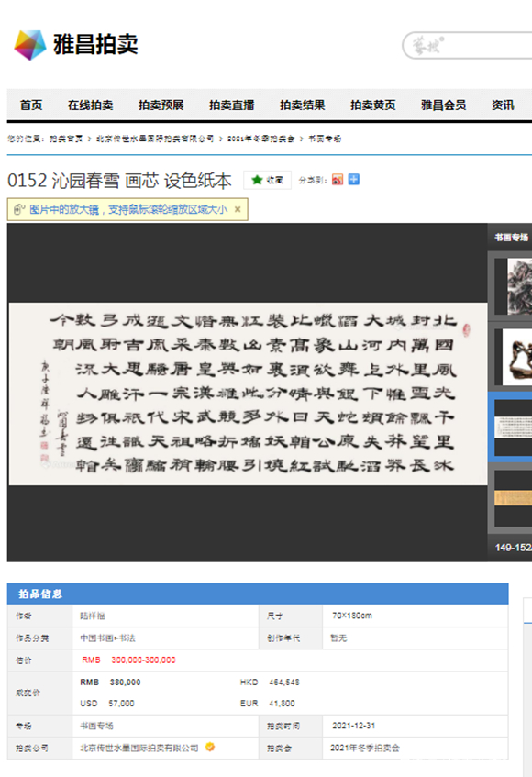Click the verified badge beside auction company
Viewport: 532px width, 777px height.
(x=210, y=747)
